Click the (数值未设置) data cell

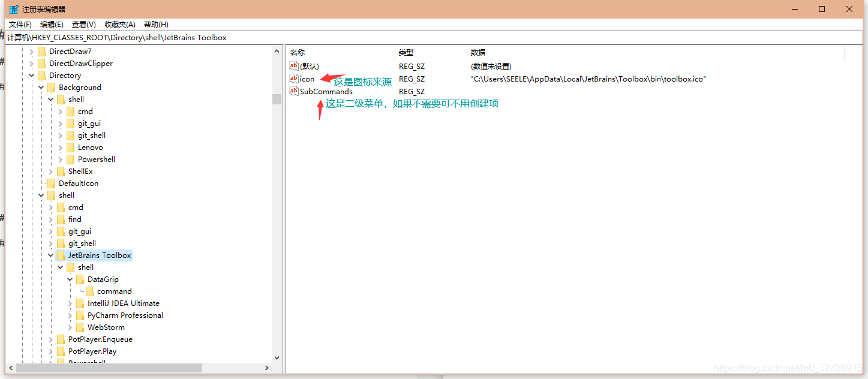(491, 66)
